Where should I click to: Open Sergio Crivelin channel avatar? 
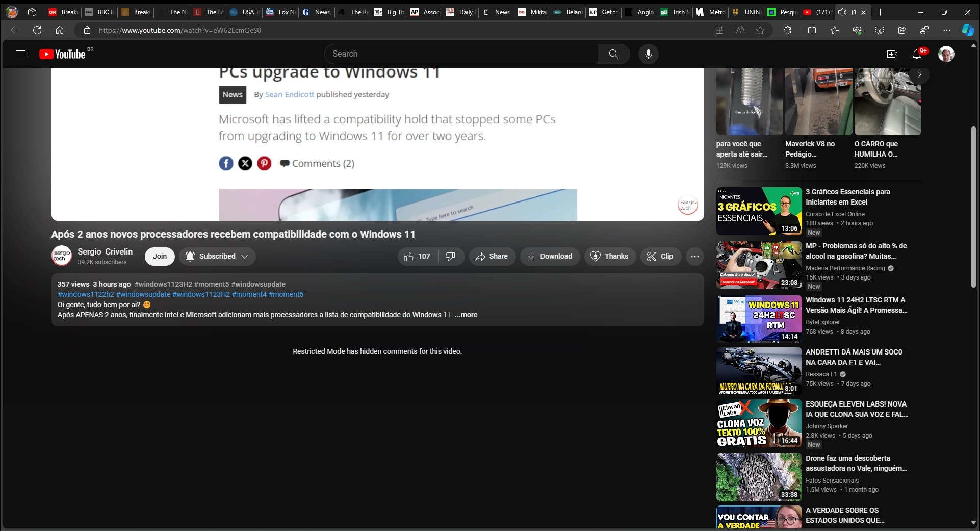coord(62,256)
